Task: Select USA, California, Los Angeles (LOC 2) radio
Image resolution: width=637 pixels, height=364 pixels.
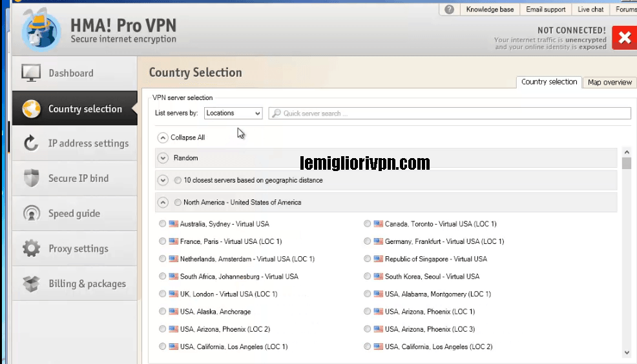Action: pos(367,347)
